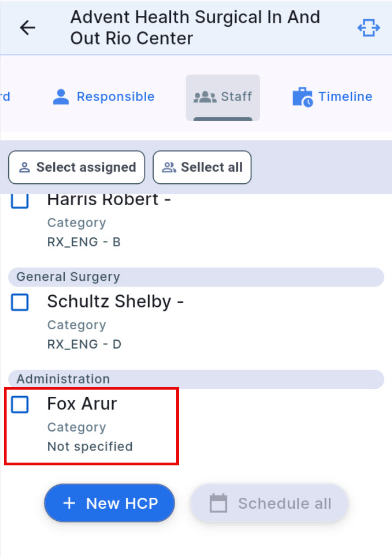Click the Administration section header
392x557 pixels.
62,379
